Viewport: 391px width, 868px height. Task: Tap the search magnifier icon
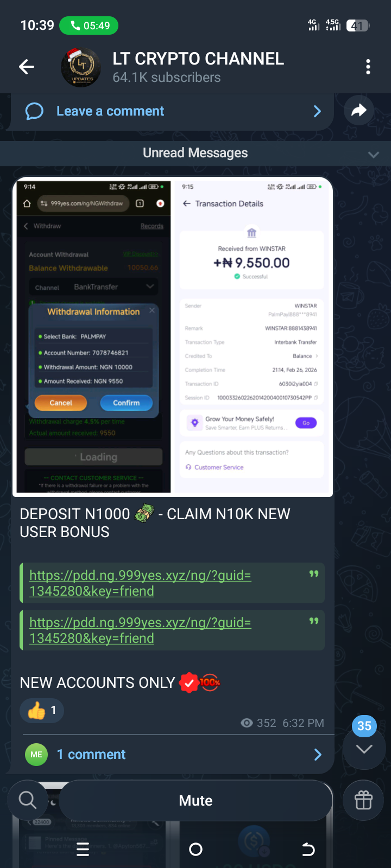(27, 800)
